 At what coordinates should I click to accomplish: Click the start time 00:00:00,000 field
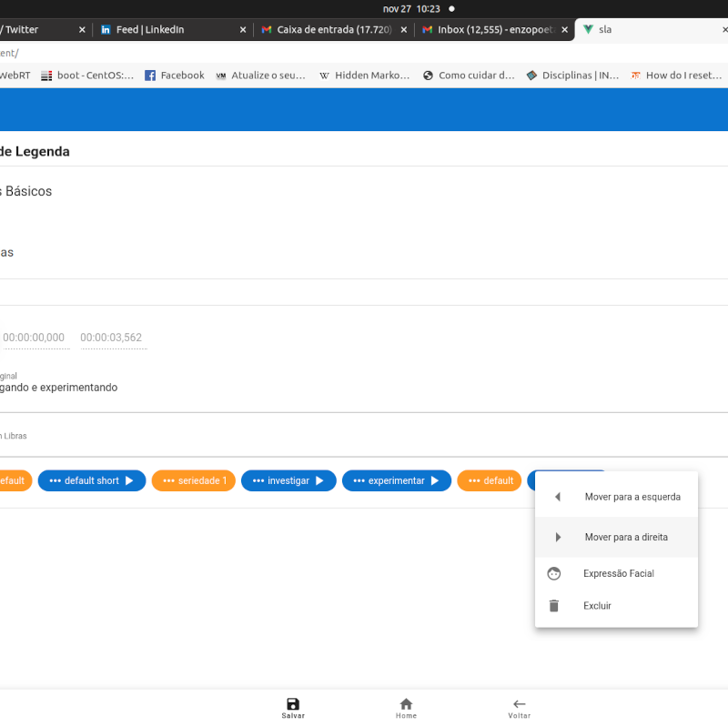pyautogui.click(x=34, y=338)
